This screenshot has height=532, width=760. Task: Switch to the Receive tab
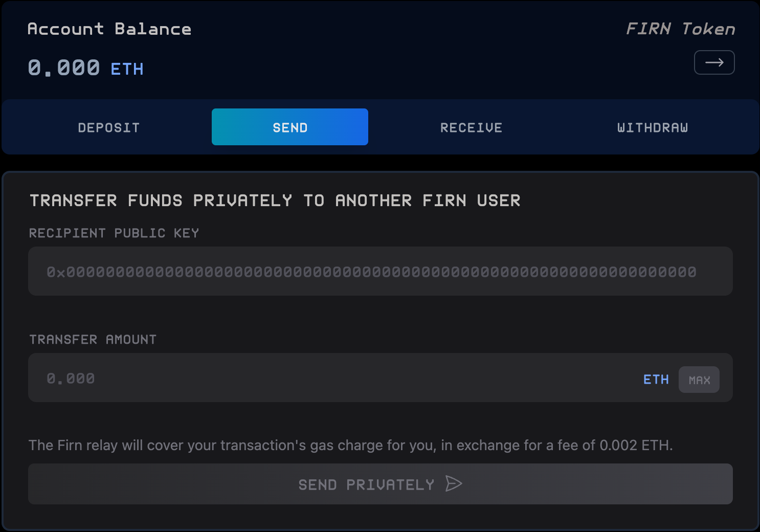pyautogui.click(x=471, y=127)
